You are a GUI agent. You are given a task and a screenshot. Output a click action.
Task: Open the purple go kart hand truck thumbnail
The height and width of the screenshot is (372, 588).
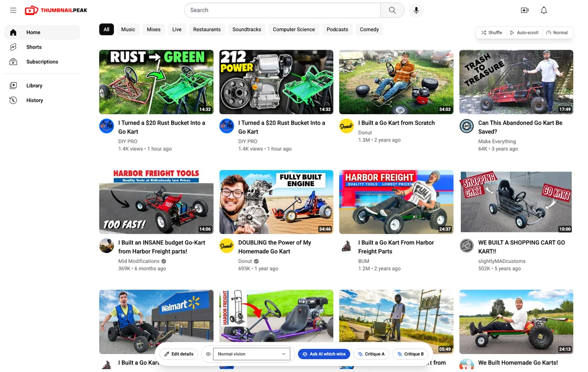pyautogui.click(x=276, y=315)
